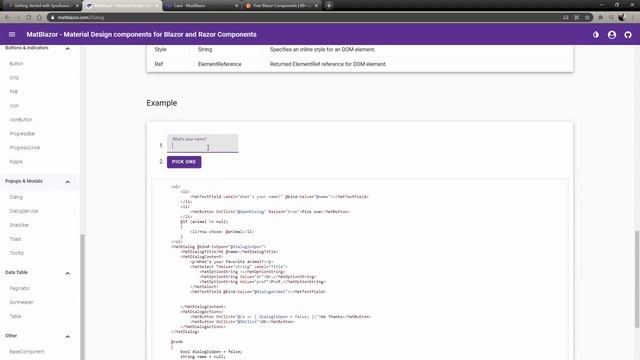Close the Free Blazor Components tab
Screen dimensions: 640x360
(x=316, y=6)
